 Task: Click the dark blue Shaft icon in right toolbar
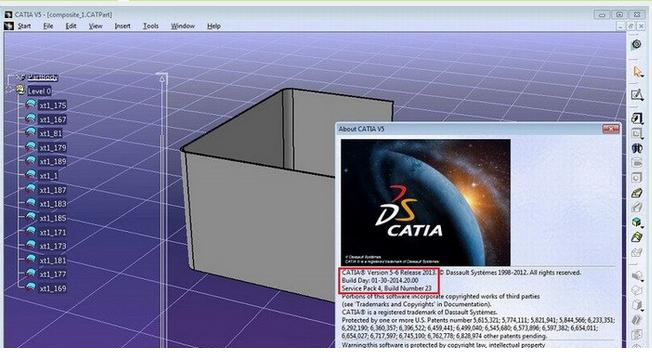pos(637,148)
